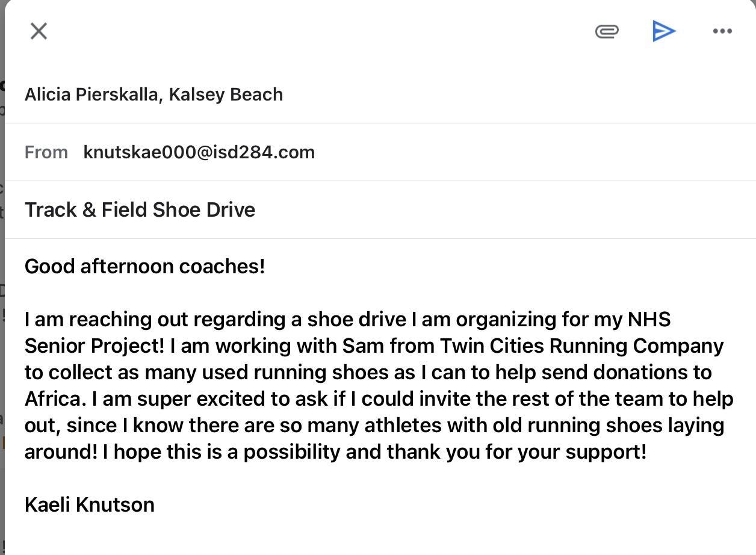
Task: Send the email with arrow icon
Action: (664, 31)
